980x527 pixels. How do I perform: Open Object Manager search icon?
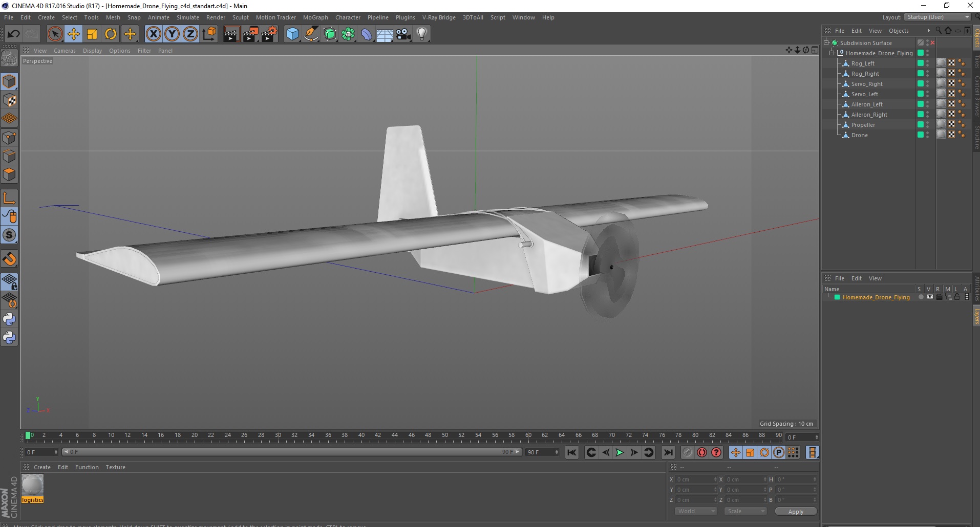tap(939, 31)
